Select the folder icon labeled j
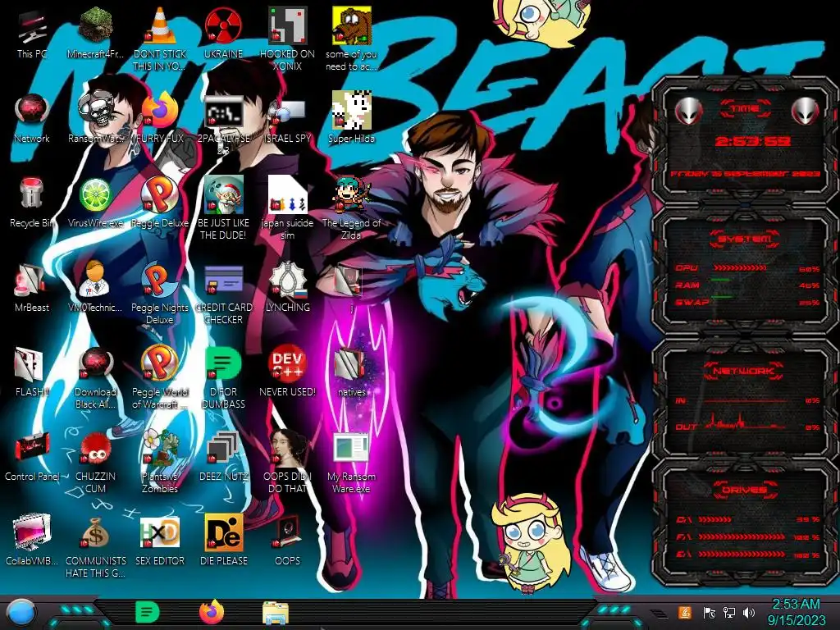This screenshot has width=840, height=630. [349, 281]
